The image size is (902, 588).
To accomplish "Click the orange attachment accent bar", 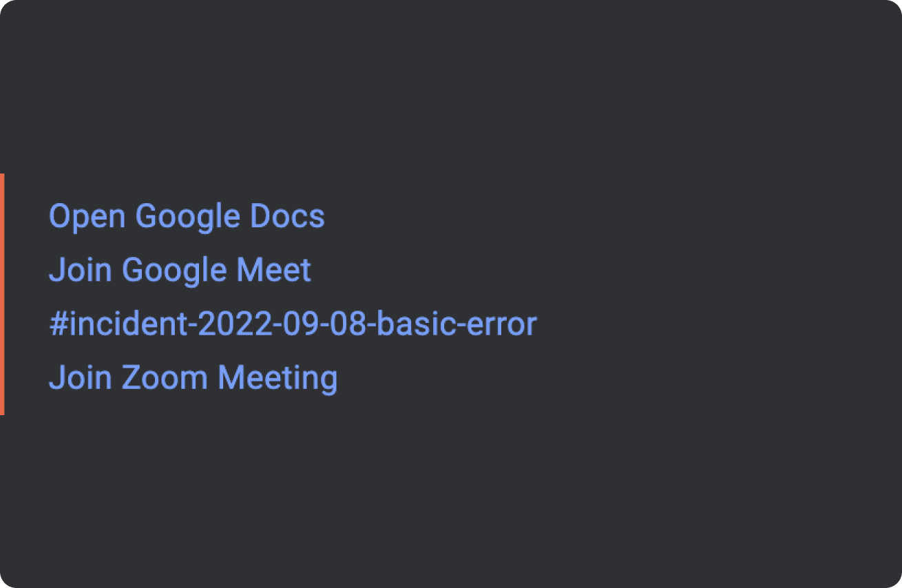I will 2,294.
